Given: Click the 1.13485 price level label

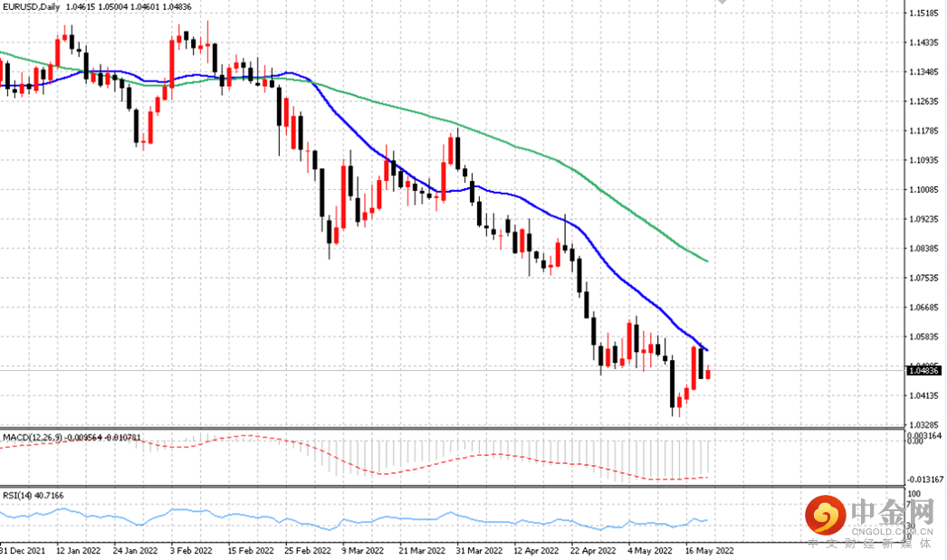Looking at the screenshot, I should coord(924,71).
